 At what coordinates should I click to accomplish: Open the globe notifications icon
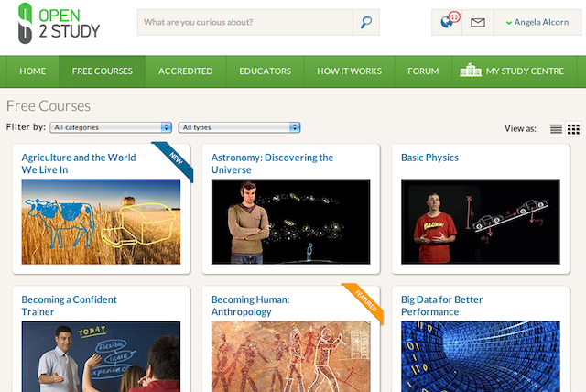[446, 22]
